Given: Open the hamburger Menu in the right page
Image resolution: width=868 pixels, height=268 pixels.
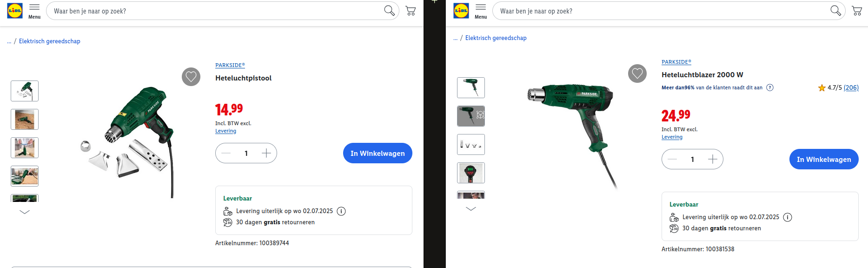Looking at the screenshot, I should (x=481, y=11).
